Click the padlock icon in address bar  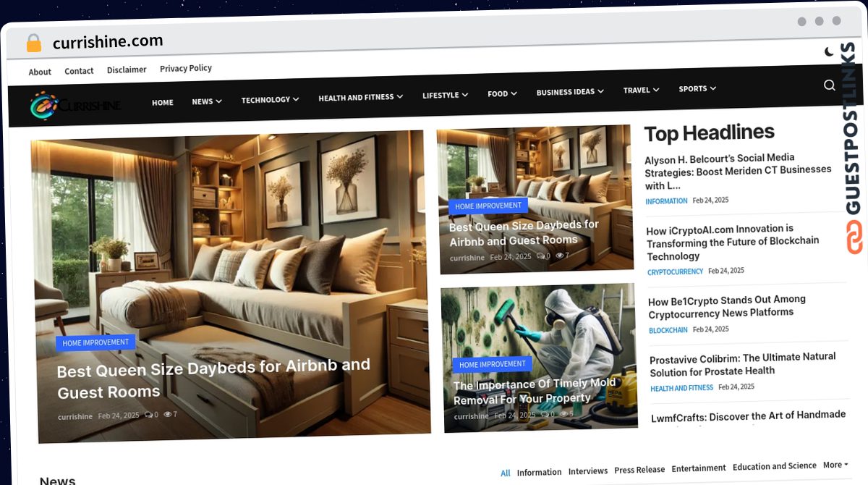(x=34, y=43)
